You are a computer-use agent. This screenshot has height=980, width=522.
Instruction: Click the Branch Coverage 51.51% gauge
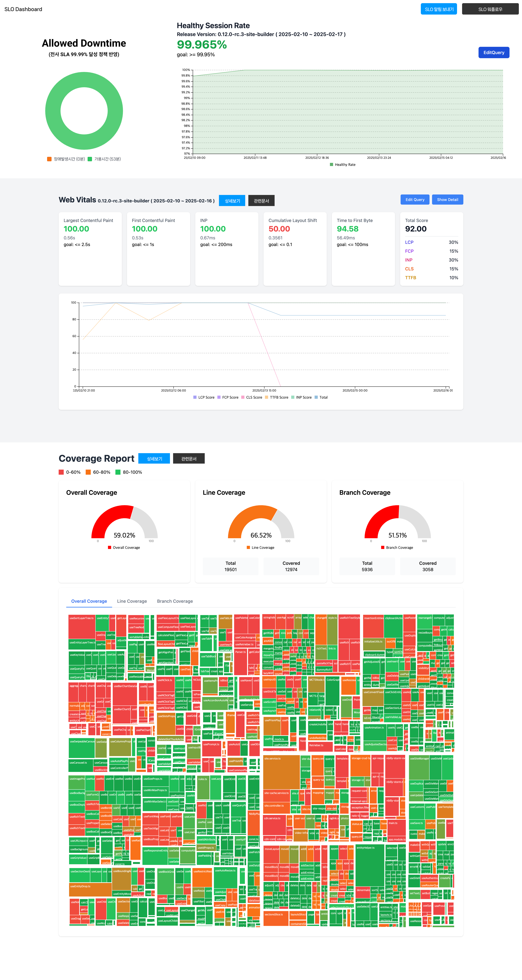[x=398, y=522]
